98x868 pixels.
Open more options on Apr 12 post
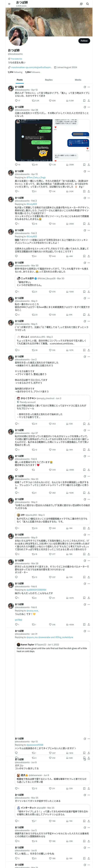(89, 87)
